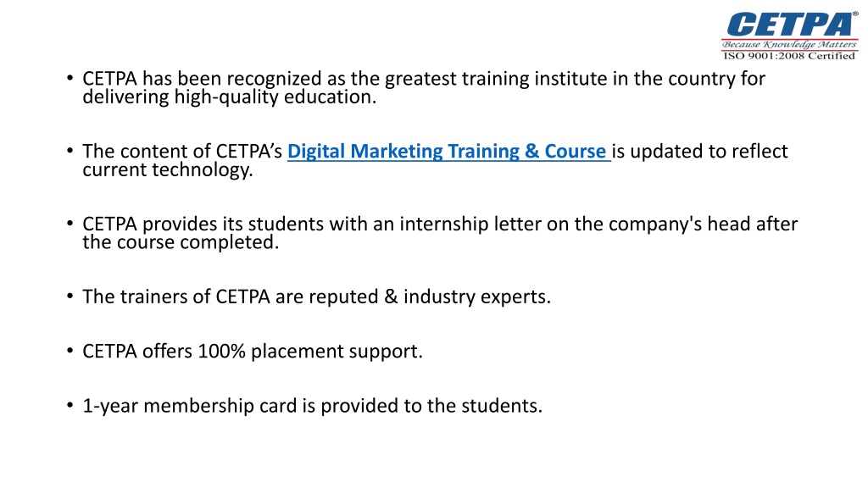Click the bullet before 'The trainers of CETPA'
This screenshot has width=868, height=488.
(70, 296)
